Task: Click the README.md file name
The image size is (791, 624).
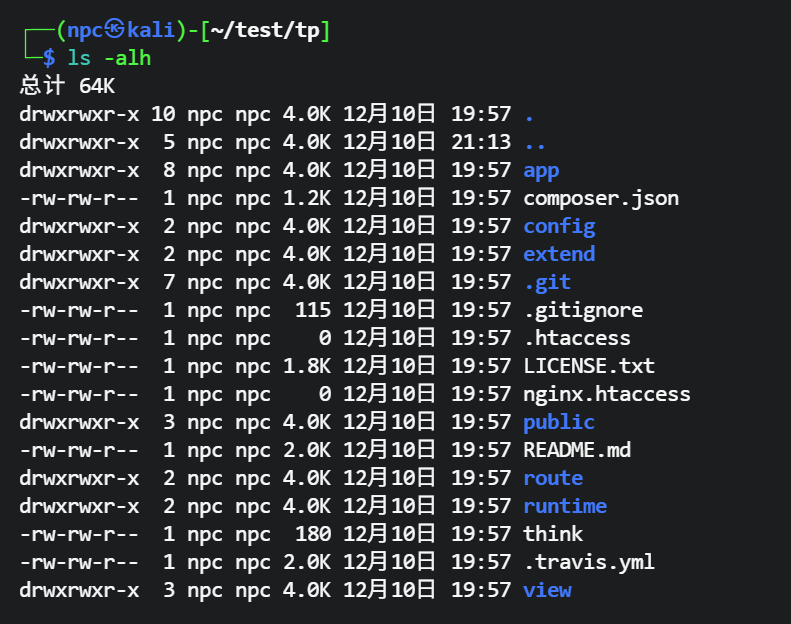Action: pyautogui.click(x=577, y=450)
